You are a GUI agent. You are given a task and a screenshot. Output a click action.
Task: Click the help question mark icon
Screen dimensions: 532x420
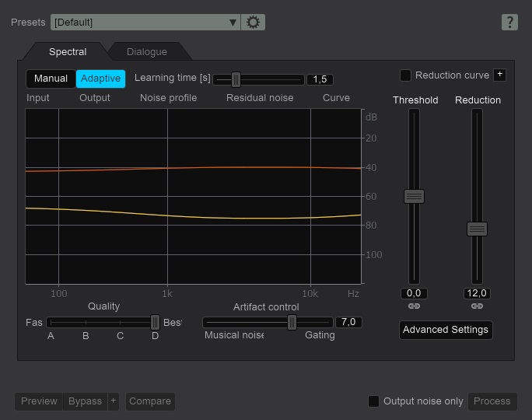pos(509,23)
